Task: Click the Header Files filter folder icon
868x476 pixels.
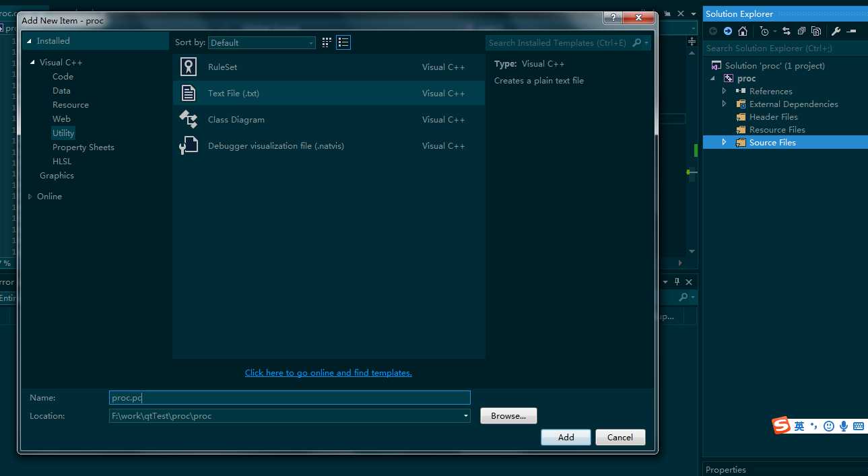Action: [x=741, y=116]
